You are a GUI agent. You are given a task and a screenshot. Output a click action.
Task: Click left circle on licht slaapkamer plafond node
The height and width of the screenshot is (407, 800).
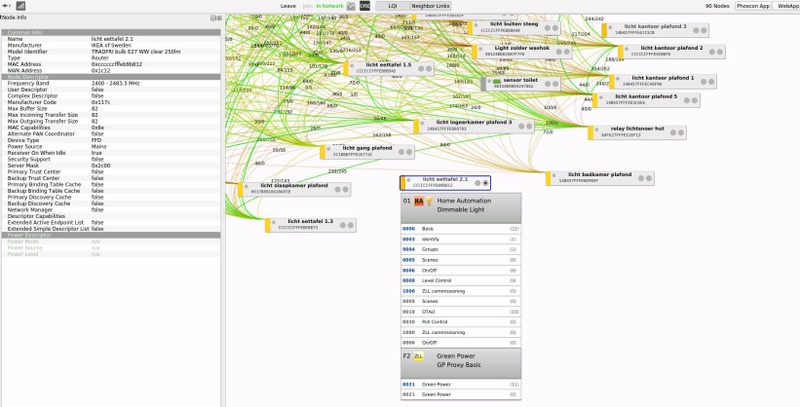point(338,189)
